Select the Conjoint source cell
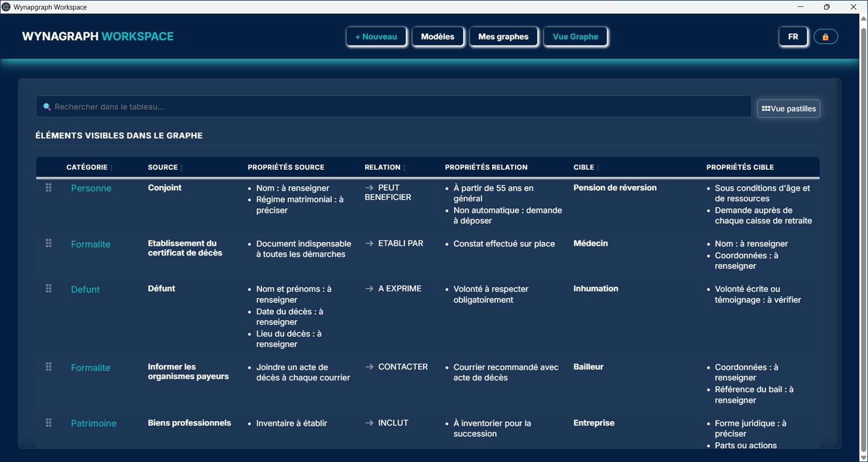Image resolution: width=868 pixels, height=462 pixels. tap(165, 188)
